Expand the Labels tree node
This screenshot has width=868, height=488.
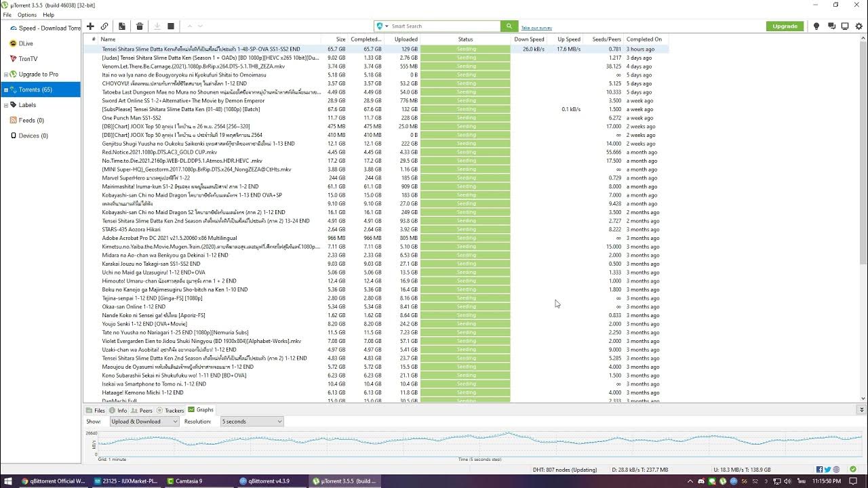click(5, 105)
